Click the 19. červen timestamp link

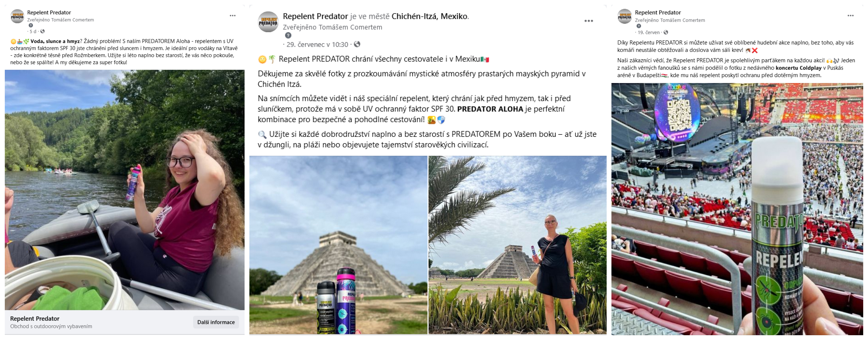click(x=648, y=32)
